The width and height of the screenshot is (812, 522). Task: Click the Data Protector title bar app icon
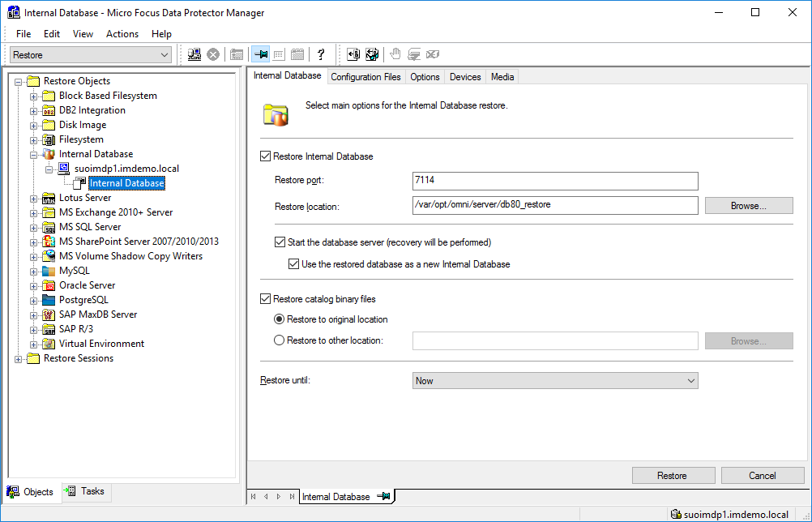pyautogui.click(x=14, y=12)
